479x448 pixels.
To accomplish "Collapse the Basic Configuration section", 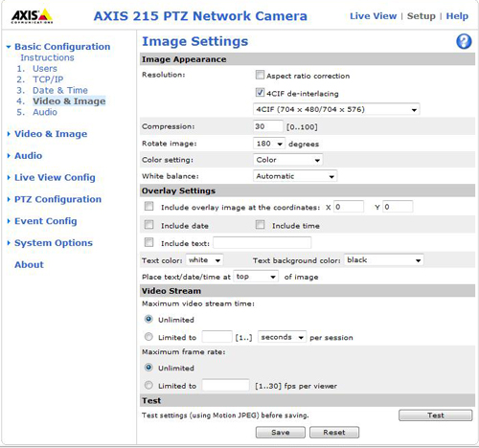I will 9,47.
